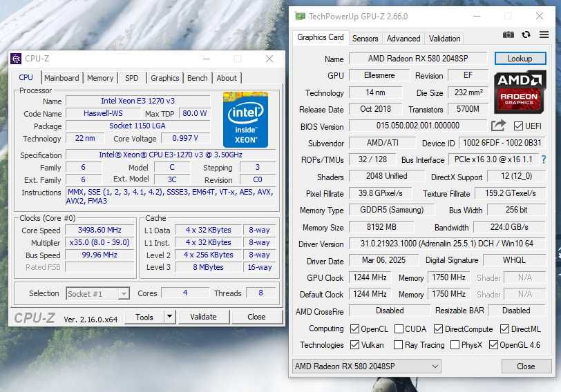This screenshot has height=392, width=561.
Task: Click the Driver Date value Mar 06, 2025
Action: tap(383, 260)
